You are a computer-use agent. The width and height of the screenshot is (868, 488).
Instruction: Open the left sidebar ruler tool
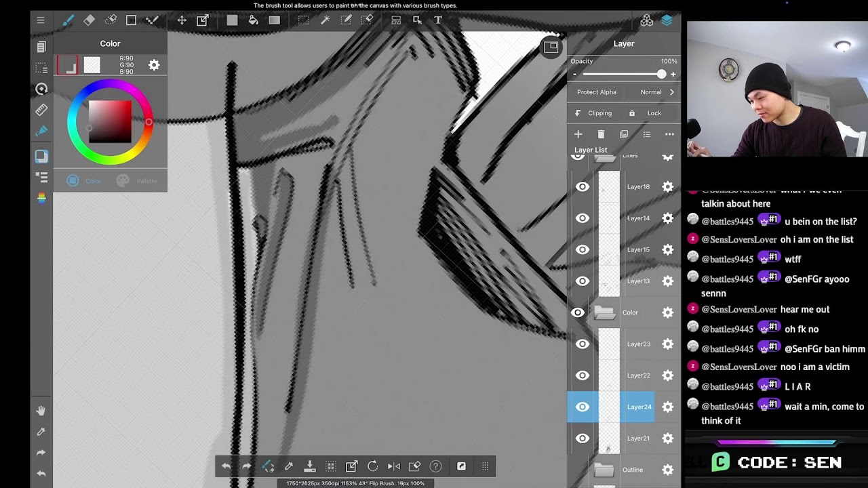(x=41, y=109)
